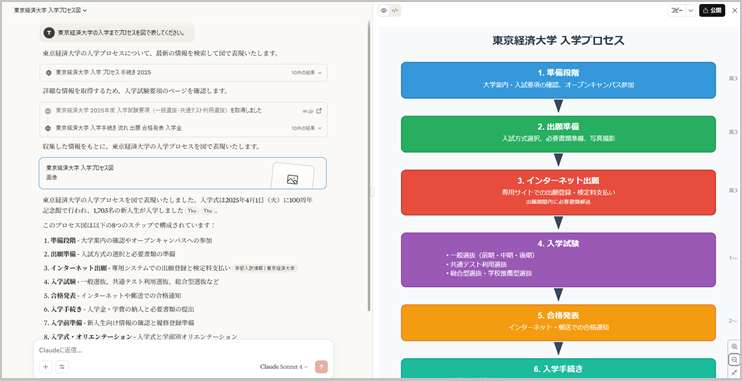
Task: Click the panel divider handle between chat and artifact
Action: coord(372,191)
